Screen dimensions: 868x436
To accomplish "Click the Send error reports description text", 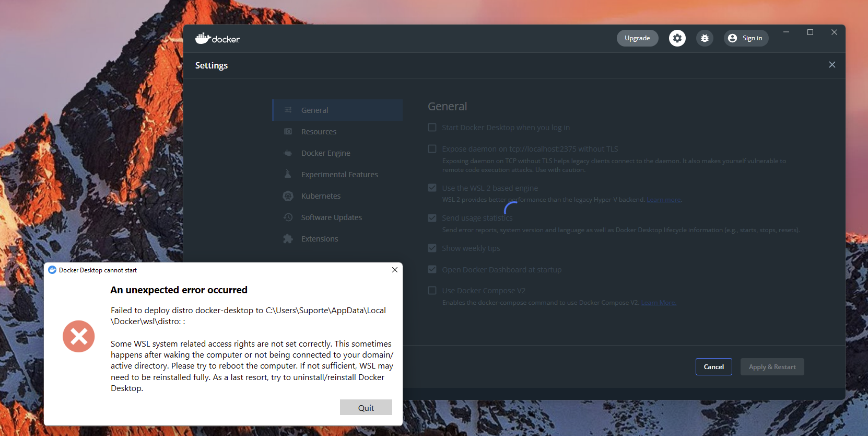I will point(621,230).
